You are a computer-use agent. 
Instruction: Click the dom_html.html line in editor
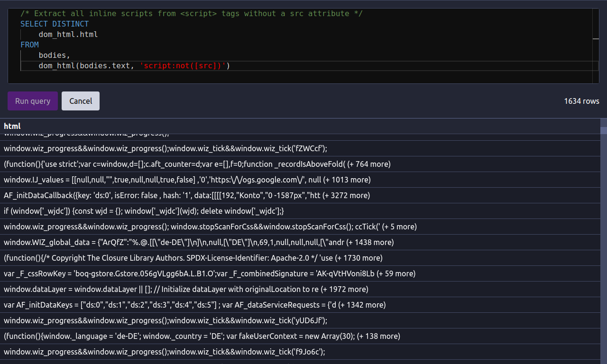68,34
